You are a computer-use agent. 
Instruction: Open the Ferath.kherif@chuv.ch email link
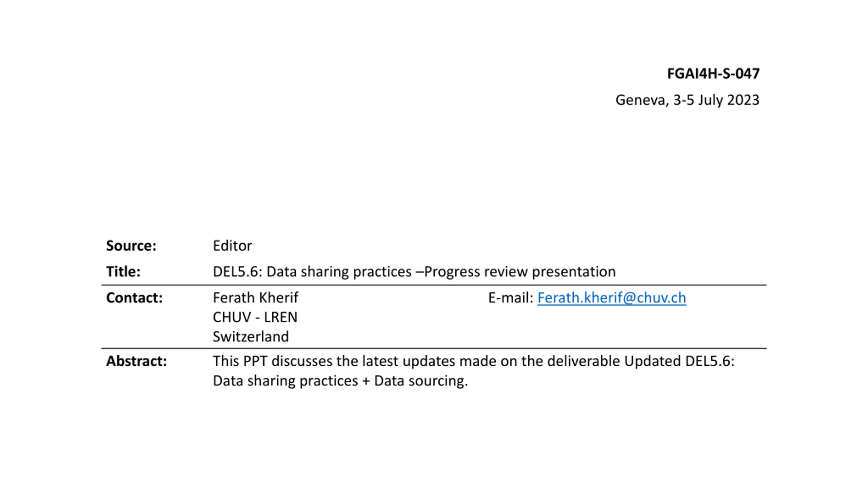[x=611, y=298]
